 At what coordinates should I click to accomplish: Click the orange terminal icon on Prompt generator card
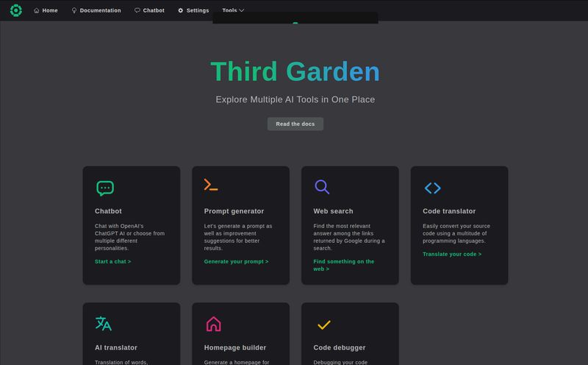tap(211, 185)
